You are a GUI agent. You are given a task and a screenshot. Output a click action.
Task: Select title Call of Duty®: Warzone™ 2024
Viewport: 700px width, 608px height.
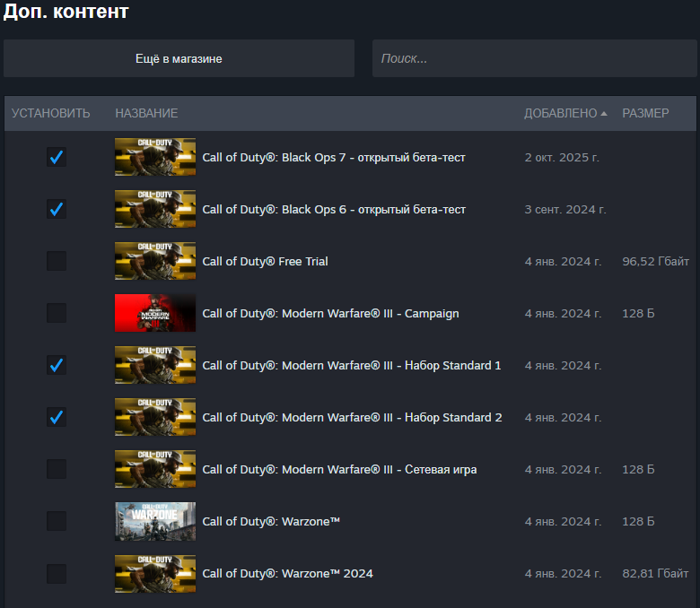[287, 574]
